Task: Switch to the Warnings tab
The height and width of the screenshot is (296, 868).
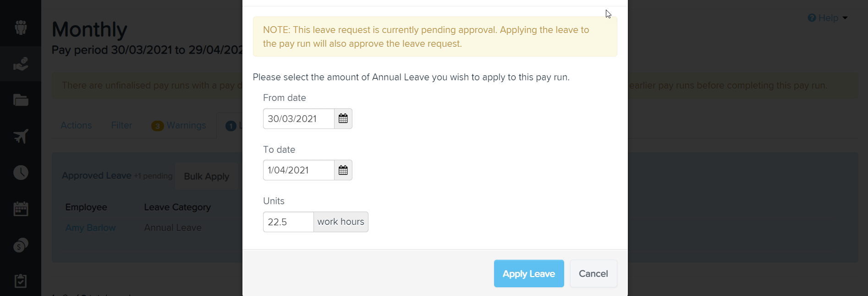Action: coord(179,125)
